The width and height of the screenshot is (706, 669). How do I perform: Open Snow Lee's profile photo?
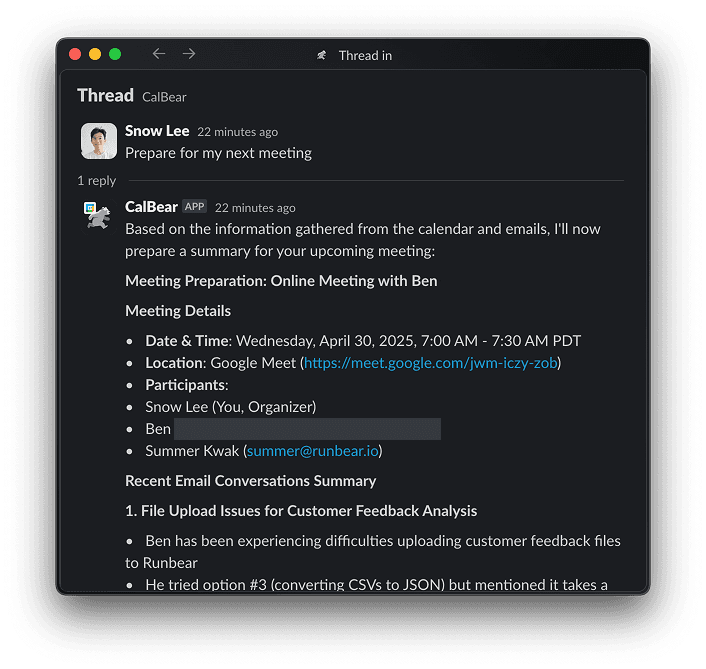(98, 141)
